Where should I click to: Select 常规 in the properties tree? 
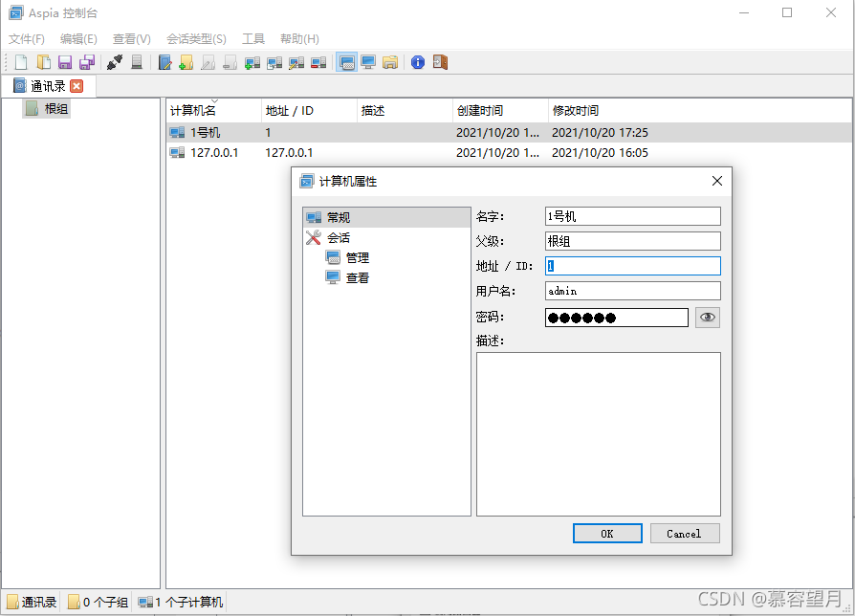tap(386, 217)
